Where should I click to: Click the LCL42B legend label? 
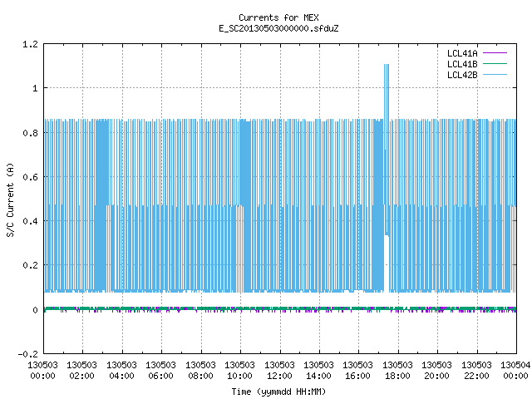coord(462,75)
